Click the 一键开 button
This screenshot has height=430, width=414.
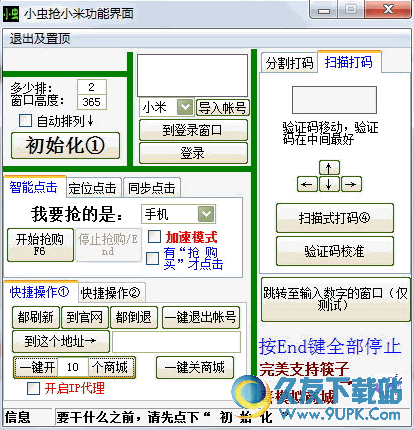click(37, 368)
